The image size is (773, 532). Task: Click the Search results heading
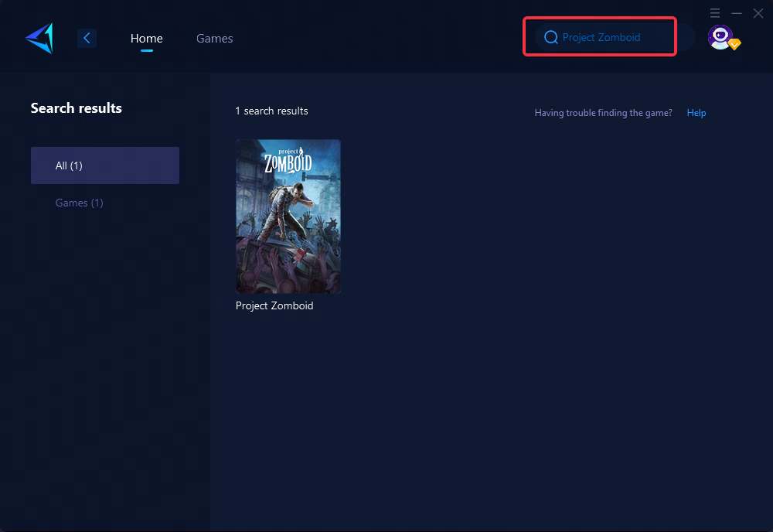[77, 108]
